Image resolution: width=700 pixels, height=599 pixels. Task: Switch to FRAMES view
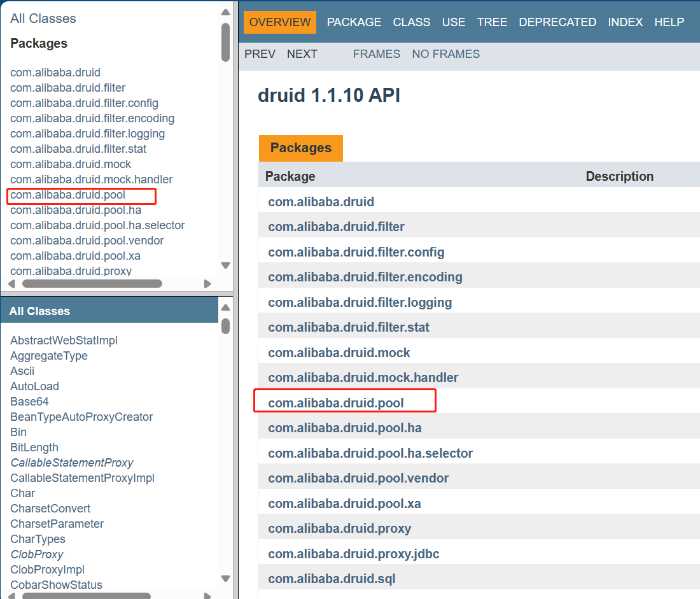point(377,54)
